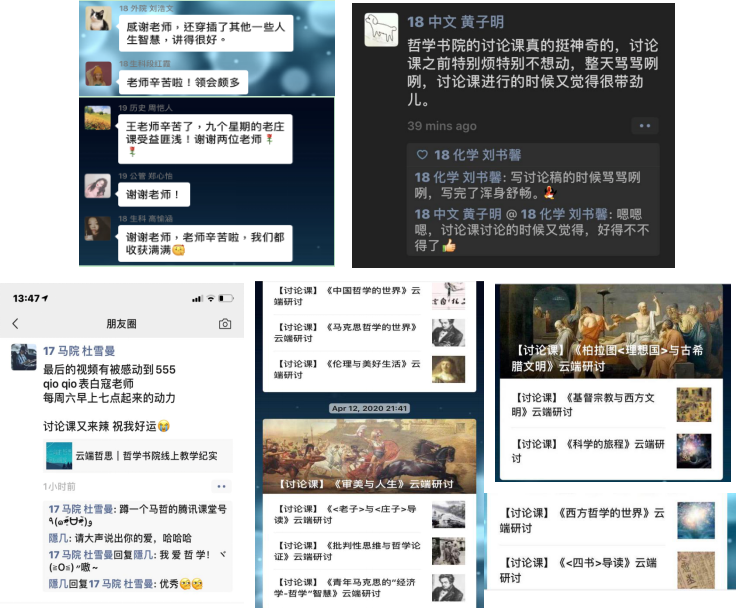Open 审美与人生 云端研讨 banner article
Screen dimensions: 736x608
click(x=369, y=456)
